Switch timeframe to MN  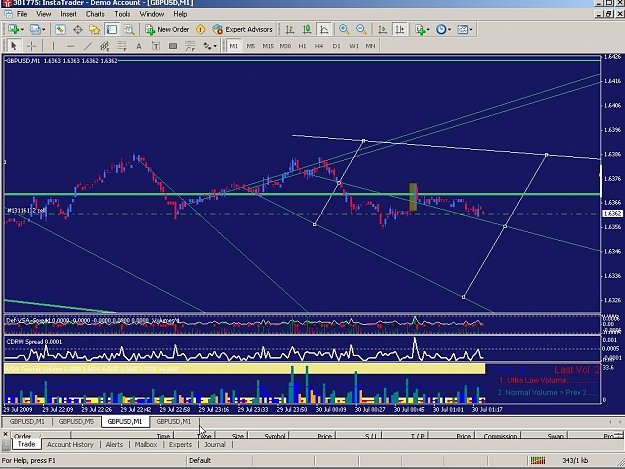point(371,46)
